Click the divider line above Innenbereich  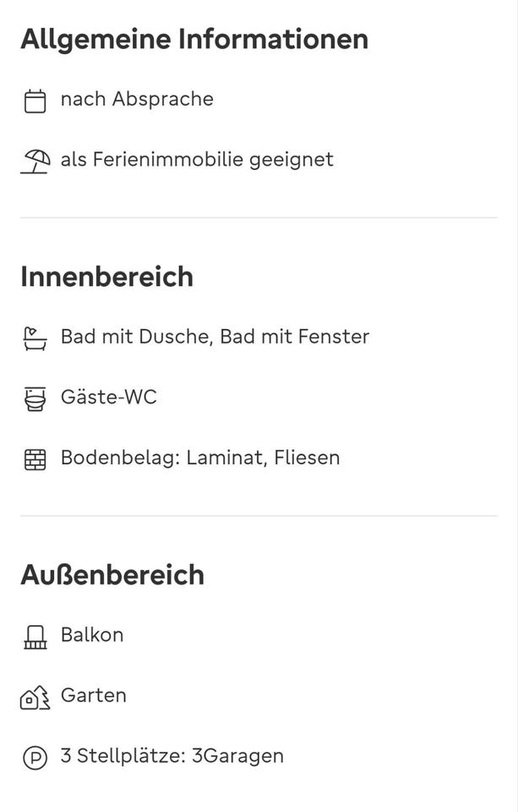point(259,218)
